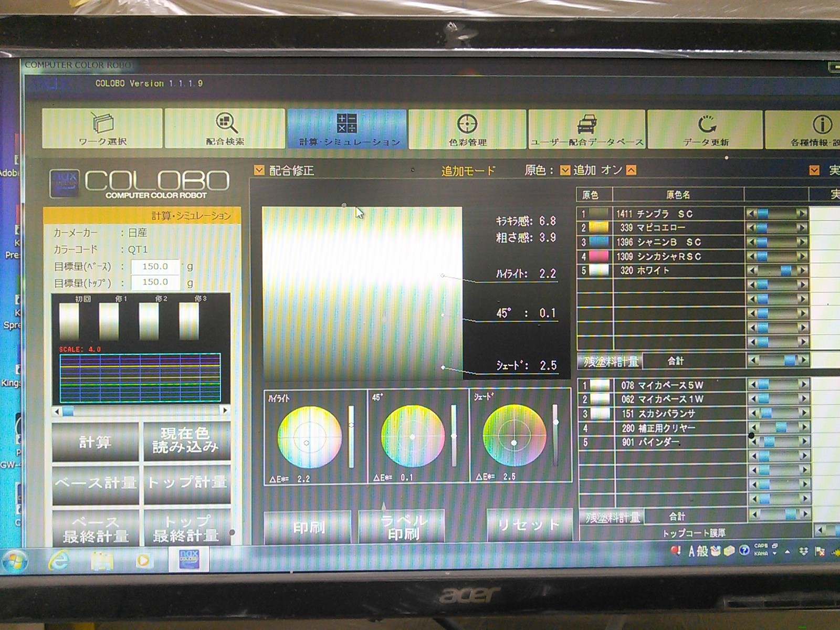The image size is (840, 630).
Task: Click the 339 マピコエロー yellow swatch
Action: (599, 228)
